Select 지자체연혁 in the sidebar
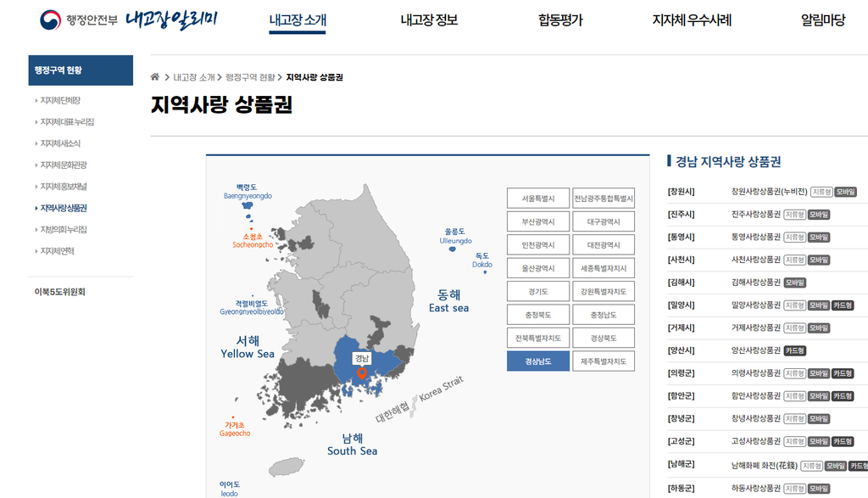The height and width of the screenshot is (498, 868). [57, 251]
